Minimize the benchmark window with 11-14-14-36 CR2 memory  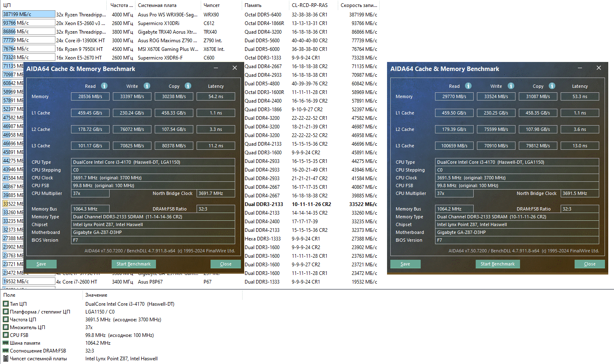coord(216,68)
